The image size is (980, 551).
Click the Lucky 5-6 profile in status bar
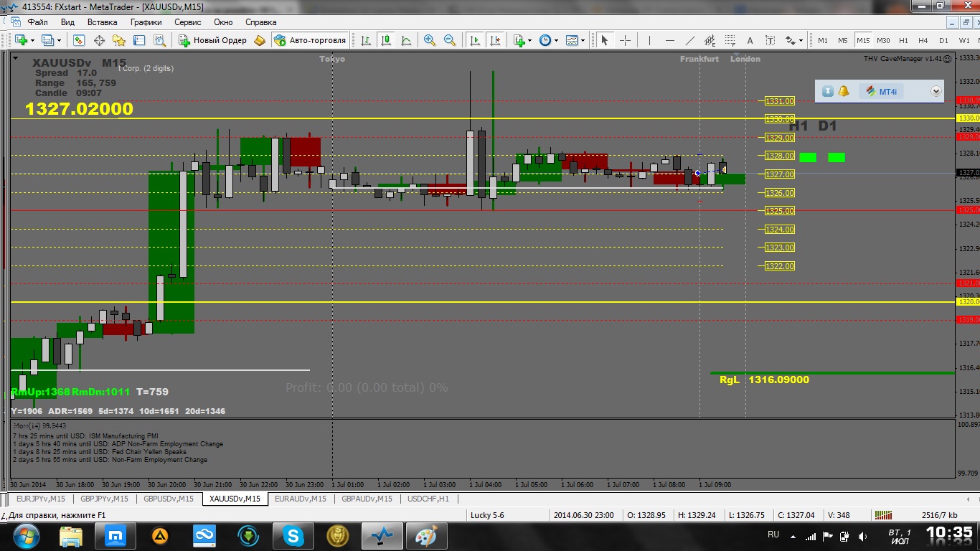(487, 515)
